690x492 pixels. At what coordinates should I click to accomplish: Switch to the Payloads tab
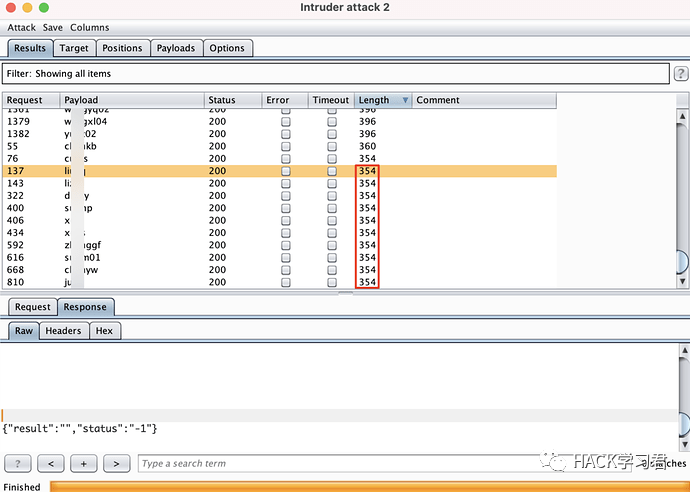tap(176, 48)
